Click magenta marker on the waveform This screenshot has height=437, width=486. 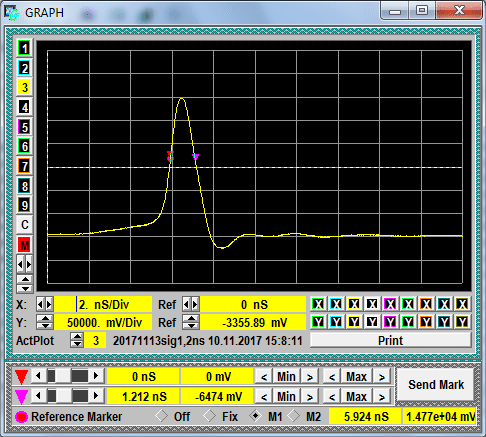(x=196, y=157)
